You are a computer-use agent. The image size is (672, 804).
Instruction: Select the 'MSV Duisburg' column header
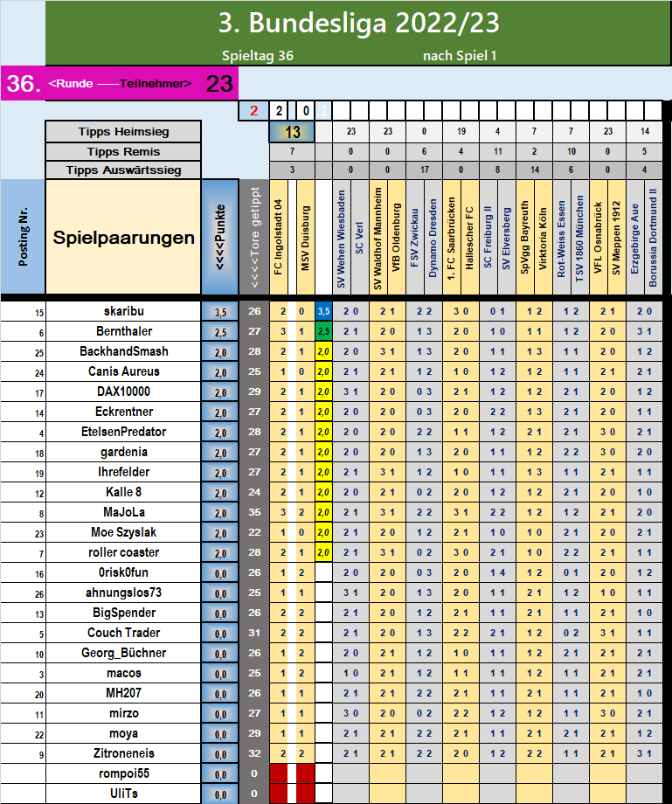(306, 237)
